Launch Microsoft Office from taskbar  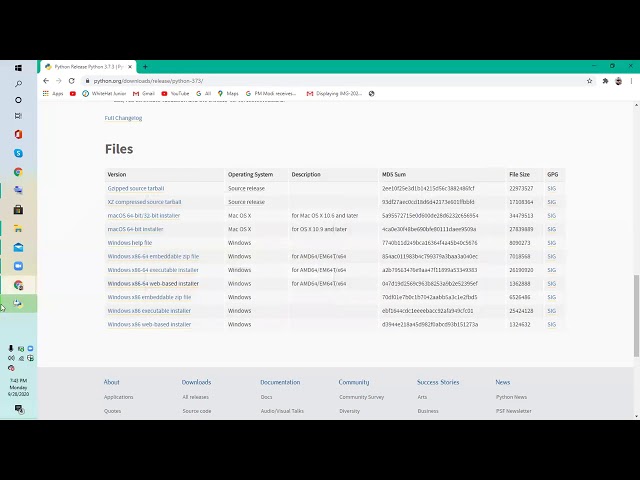18,134
